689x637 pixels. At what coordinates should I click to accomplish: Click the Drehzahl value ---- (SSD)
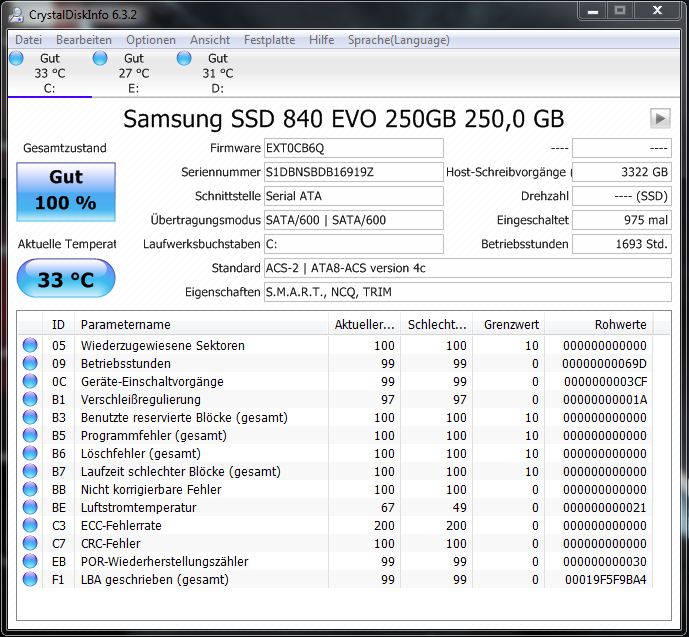coord(622,196)
